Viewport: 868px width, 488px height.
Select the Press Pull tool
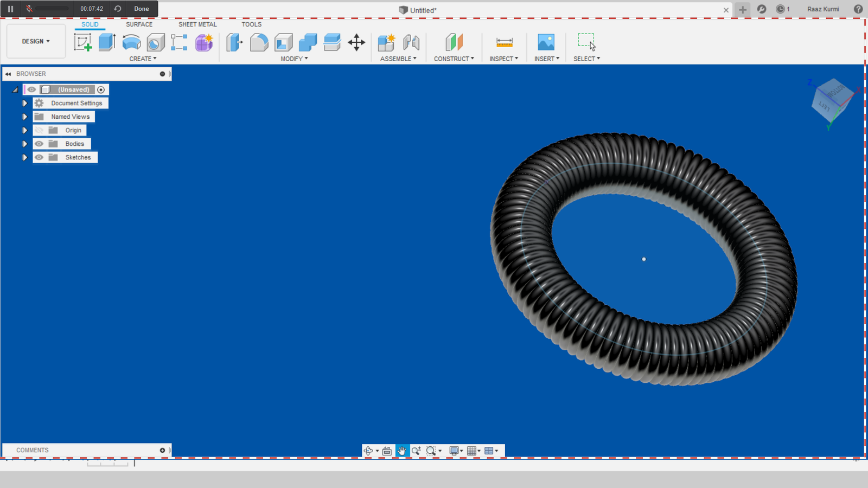pyautogui.click(x=234, y=42)
